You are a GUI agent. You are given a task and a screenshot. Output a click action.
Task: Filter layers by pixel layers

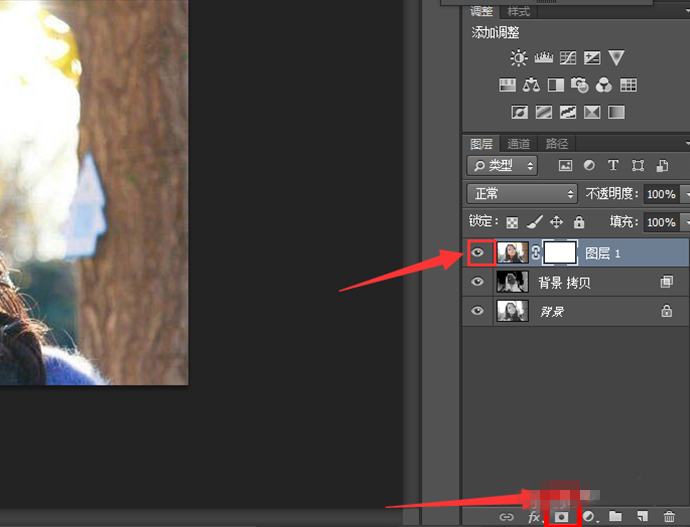click(565, 165)
